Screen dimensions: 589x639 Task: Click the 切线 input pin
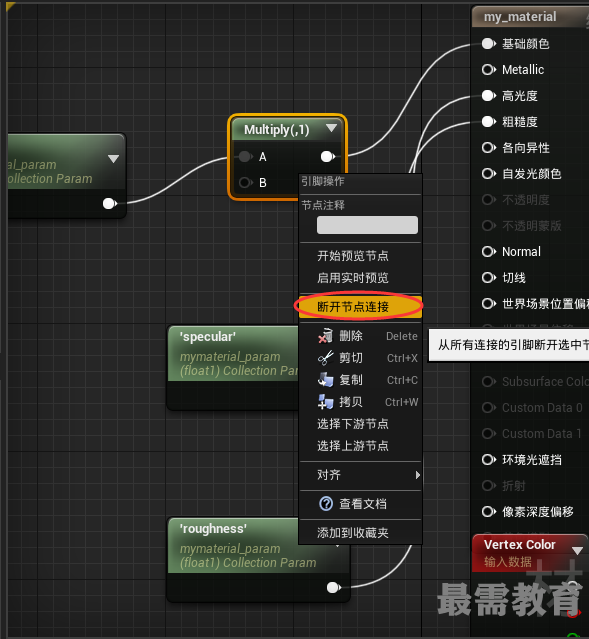(x=488, y=278)
